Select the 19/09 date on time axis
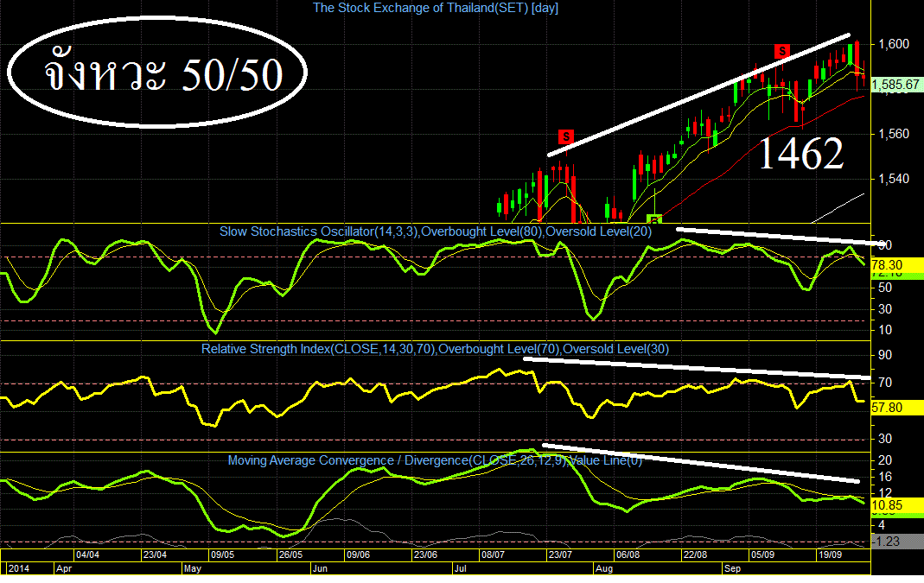The image size is (924, 583). [831, 554]
